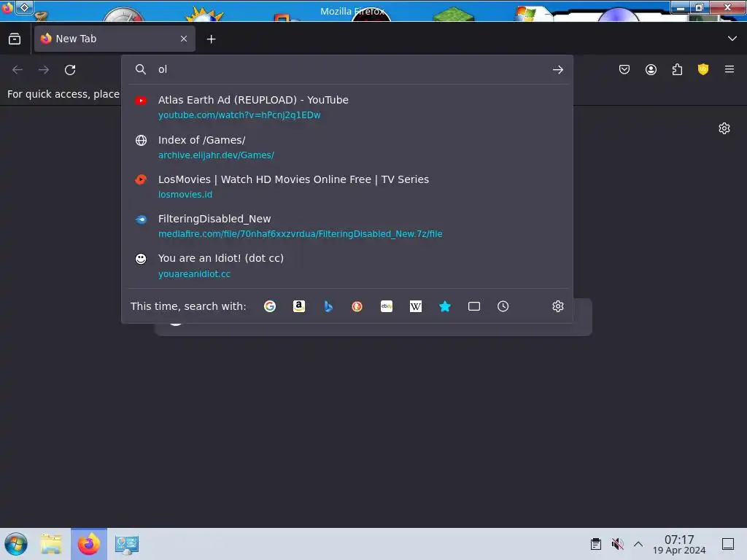Screen dimensions: 747x560
Task: Close the New Tab tab
Action: 184,39
